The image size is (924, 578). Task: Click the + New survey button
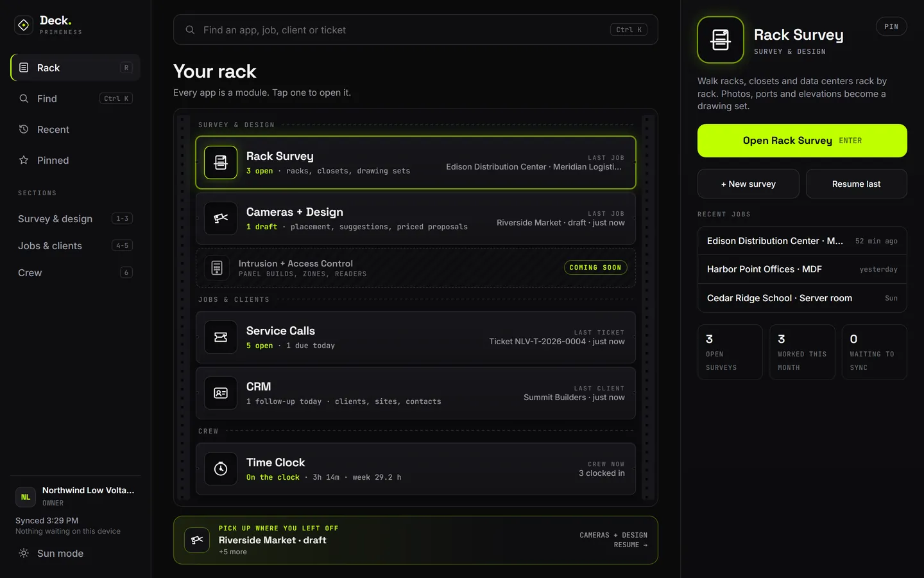point(748,184)
